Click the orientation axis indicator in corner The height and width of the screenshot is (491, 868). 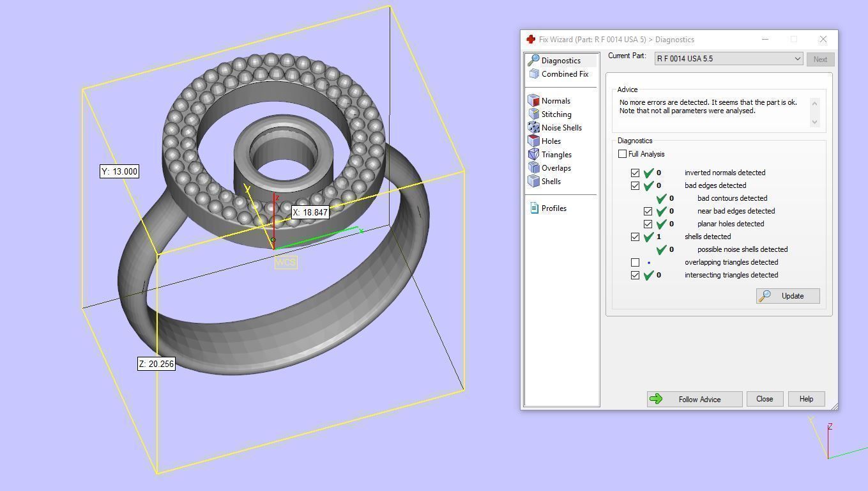[837, 438]
